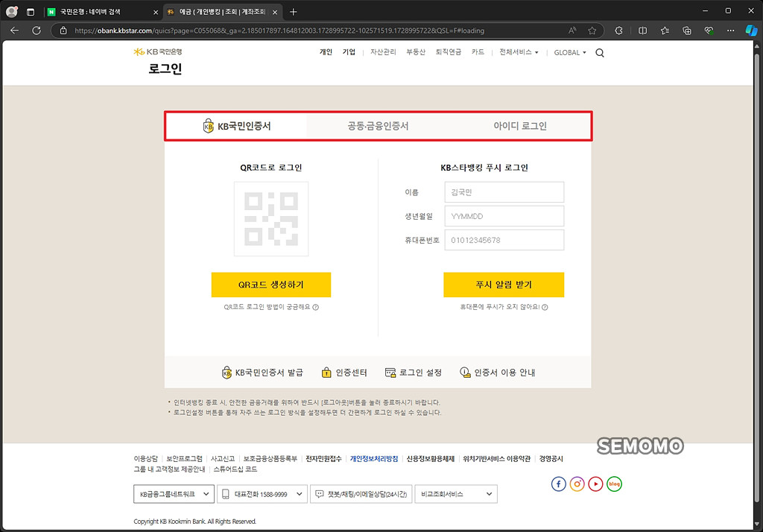Viewport: 763px width, 532px height.
Task: Click the help icon beside 푸시가 오지 않아요
Action: 545,307
